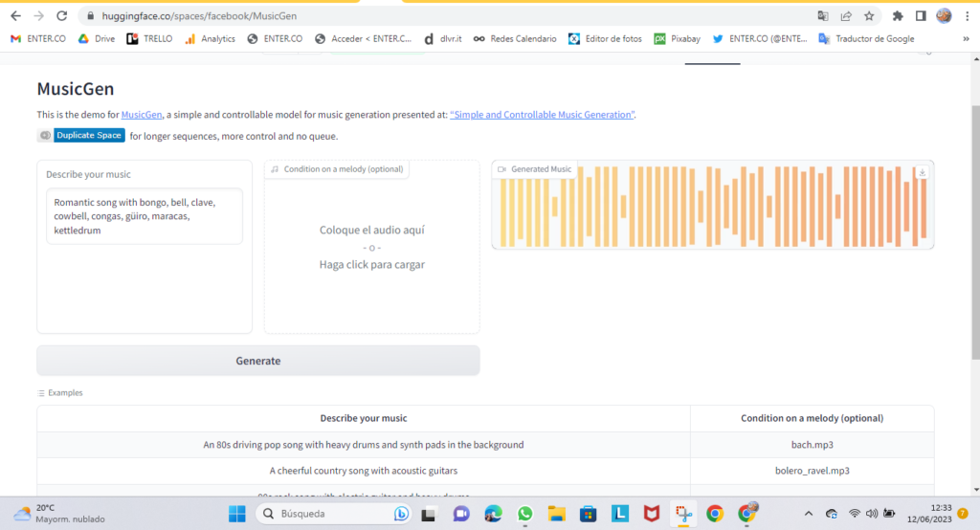980x530 pixels.
Task: Follow the MusicGen hyperlink in the description
Action: (x=142, y=115)
